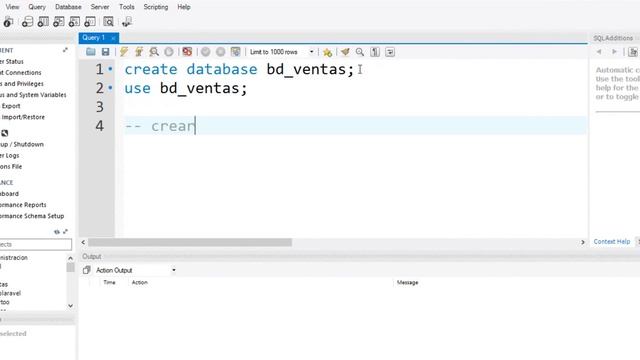This screenshot has width=640, height=360.
Task: Open the Scripting menu
Action: tap(156, 7)
